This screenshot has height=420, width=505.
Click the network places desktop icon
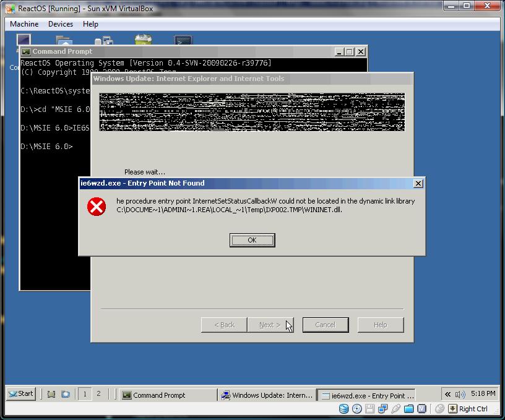pos(104,40)
